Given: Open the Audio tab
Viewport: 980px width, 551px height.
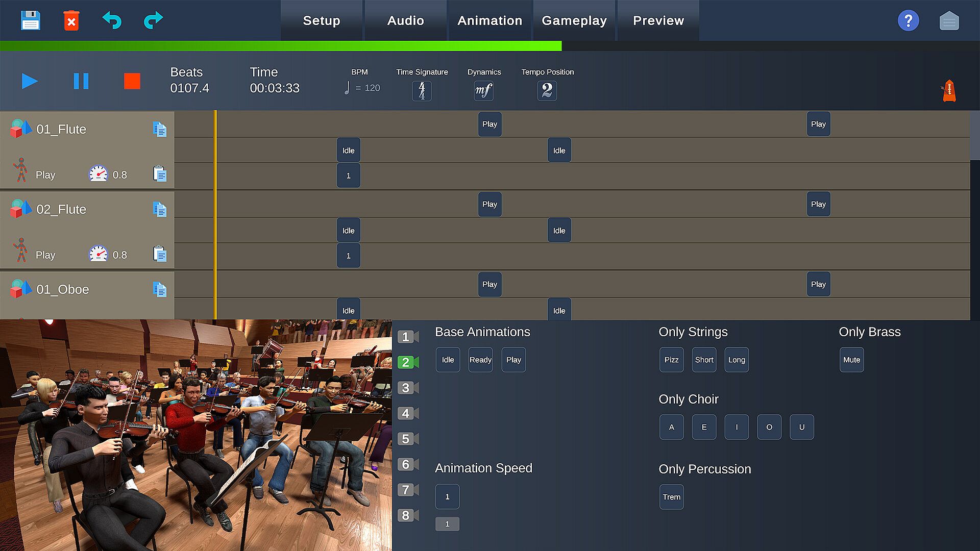Looking at the screenshot, I should coord(405,21).
